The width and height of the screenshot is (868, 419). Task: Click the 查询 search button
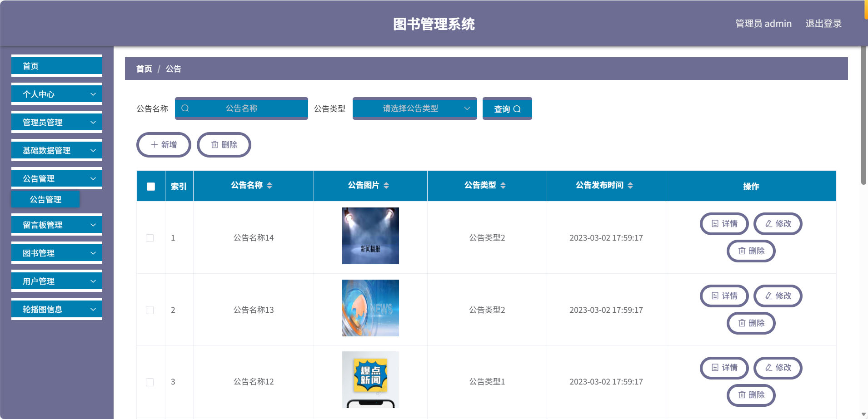[507, 108]
